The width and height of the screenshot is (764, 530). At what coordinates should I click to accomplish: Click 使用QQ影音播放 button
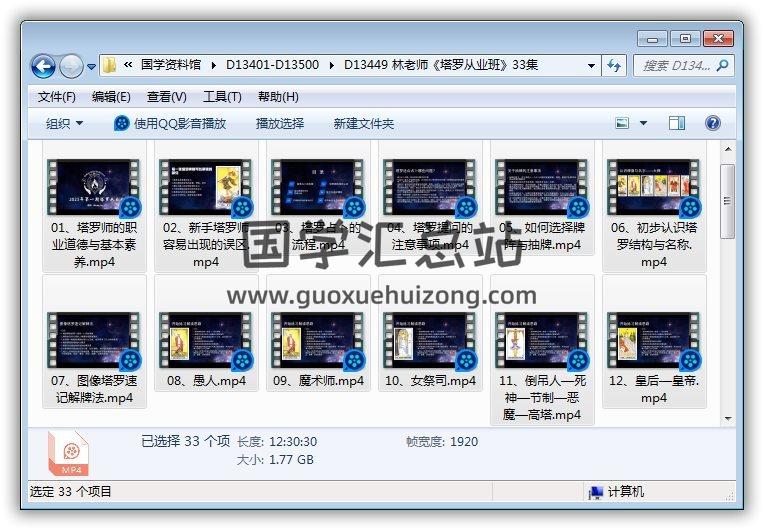170,123
